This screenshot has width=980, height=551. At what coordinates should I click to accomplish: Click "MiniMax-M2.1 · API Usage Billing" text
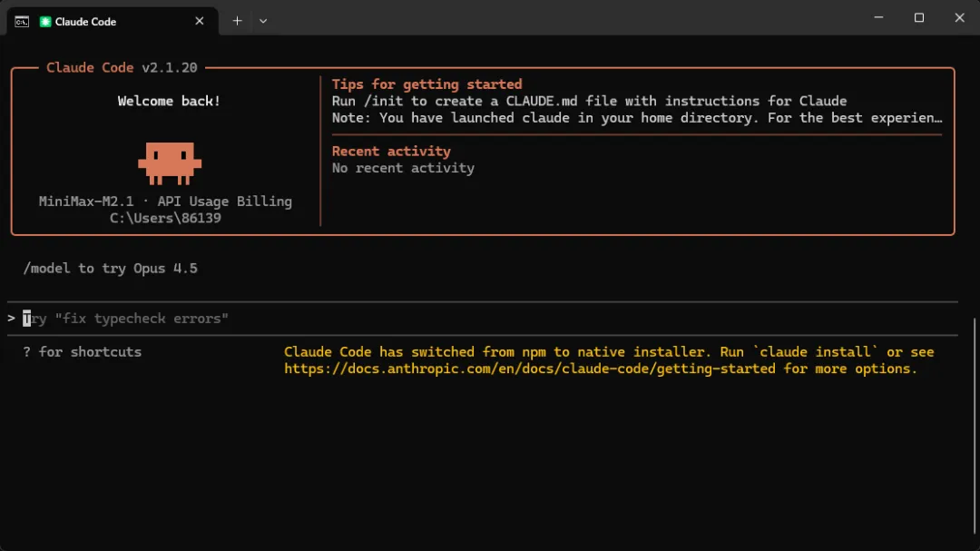pyautogui.click(x=166, y=202)
